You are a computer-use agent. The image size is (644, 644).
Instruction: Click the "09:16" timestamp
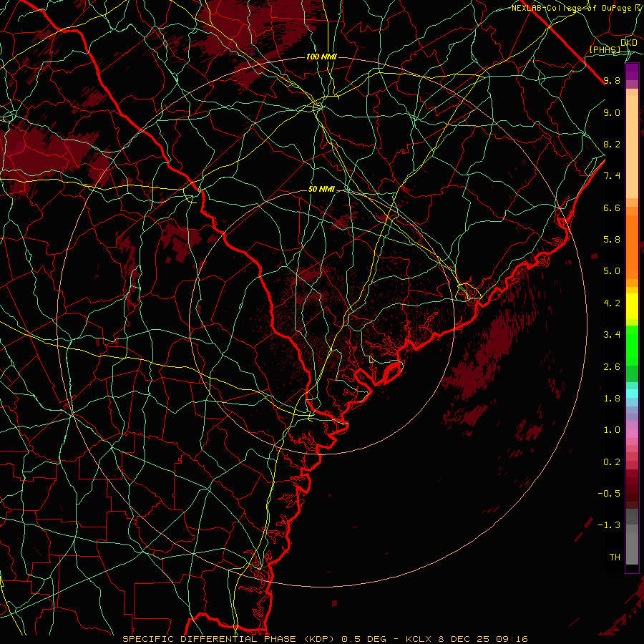point(512,639)
